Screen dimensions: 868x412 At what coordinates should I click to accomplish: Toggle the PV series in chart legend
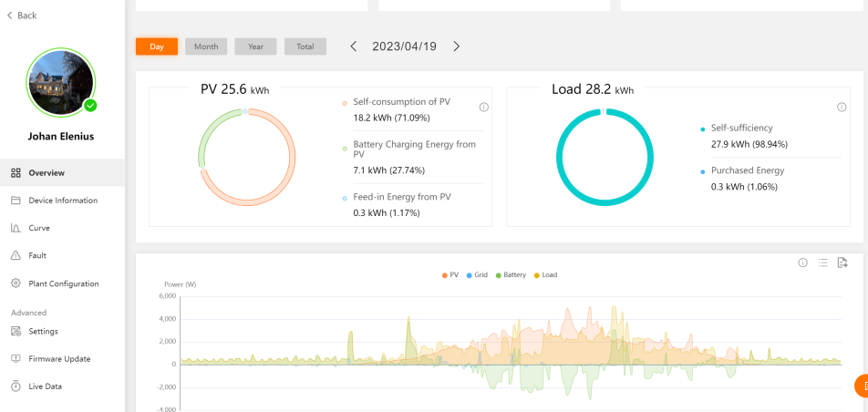coord(450,274)
